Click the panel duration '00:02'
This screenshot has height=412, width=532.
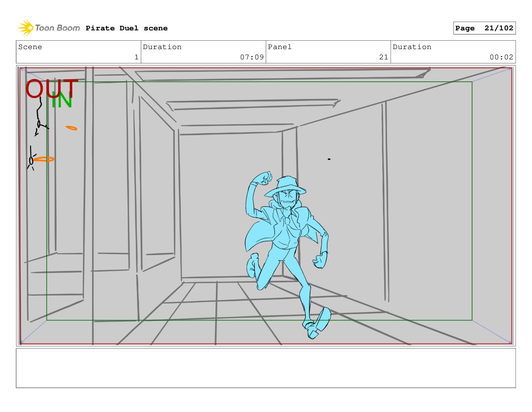click(x=501, y=57)
